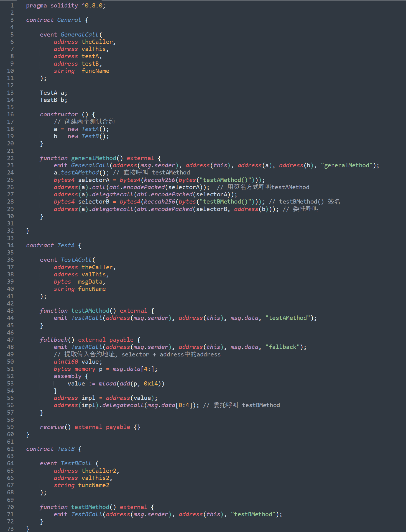Click '.call' on line 26
Screen dimensions: 406x532
[x=97, y=187]
